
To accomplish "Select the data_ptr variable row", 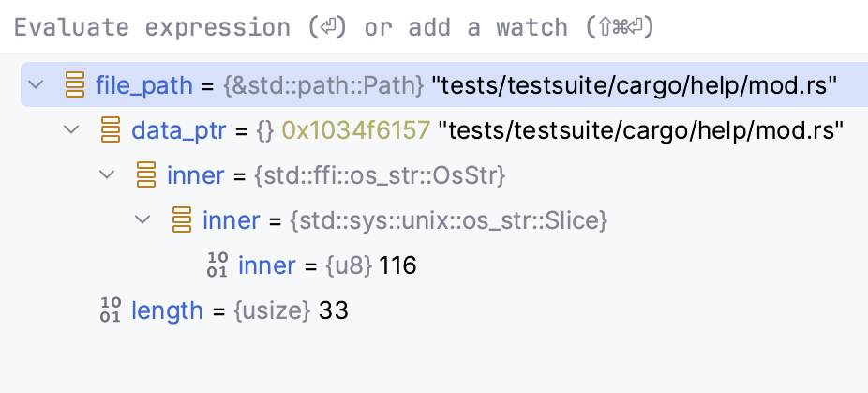I will (x=178, y=131).
